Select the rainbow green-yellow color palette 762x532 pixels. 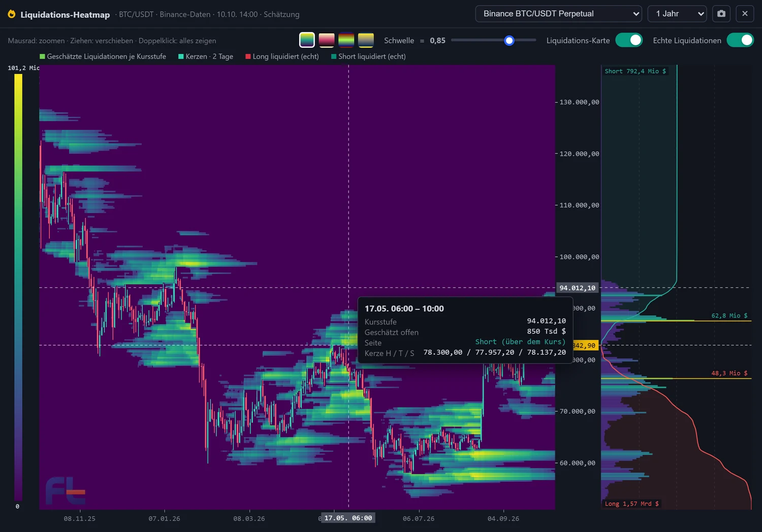click(346, 40)
